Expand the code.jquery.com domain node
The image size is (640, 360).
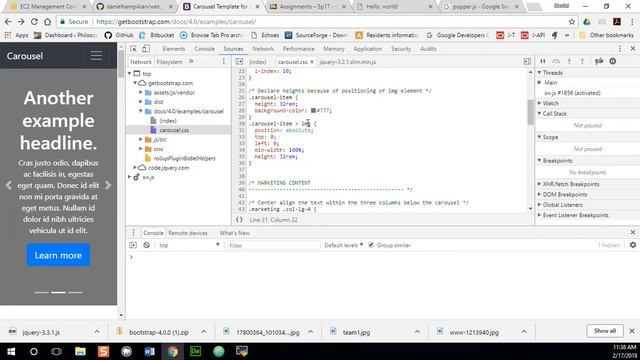[x=135, y=168]
